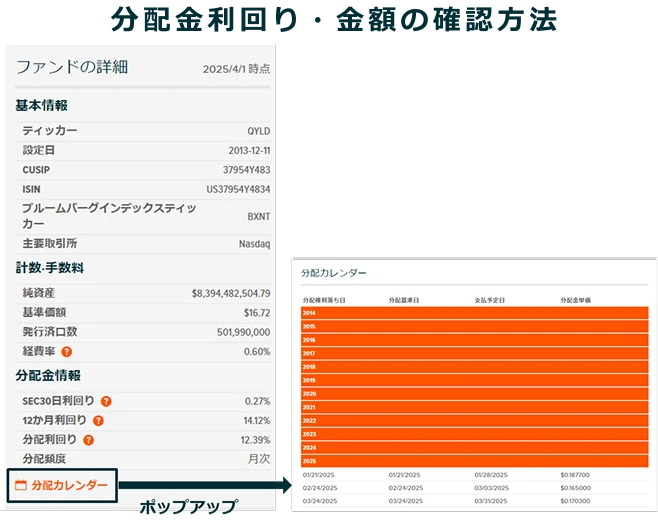This screenshot has width=658, height=530.
Task: Select the ティッカー value QYLD
Action: pos(258,131)
